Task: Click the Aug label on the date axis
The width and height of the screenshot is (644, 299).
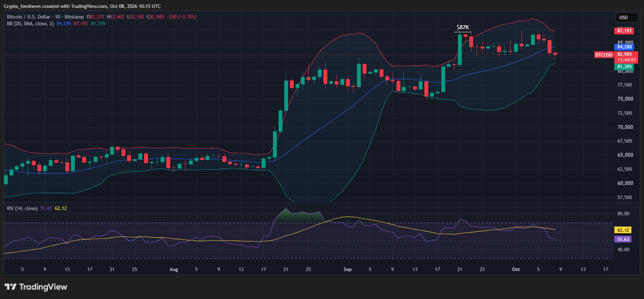Action: pos(174,269)
